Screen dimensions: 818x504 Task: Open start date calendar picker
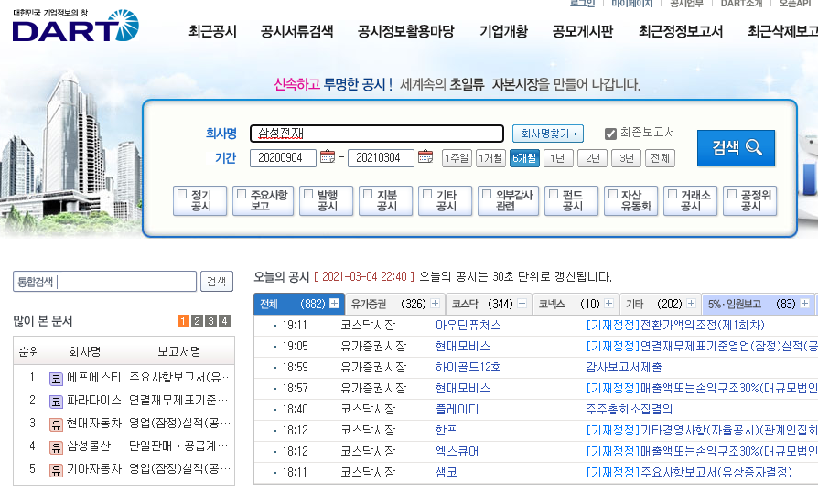click(327, 156)
